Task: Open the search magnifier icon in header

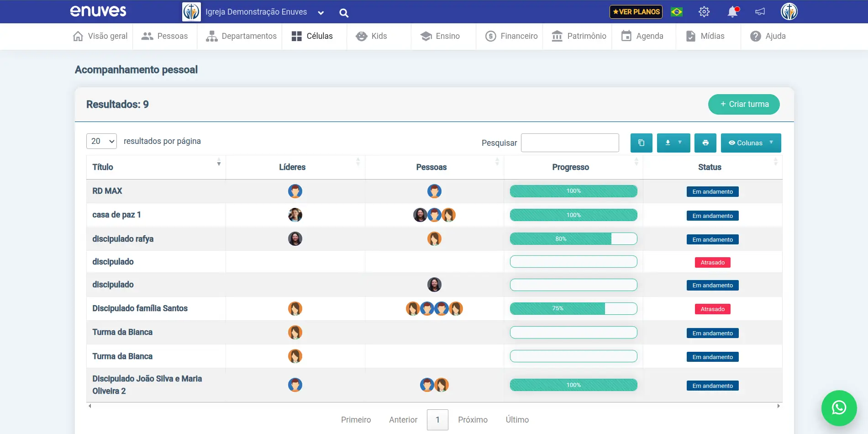Action: [344, 13]
